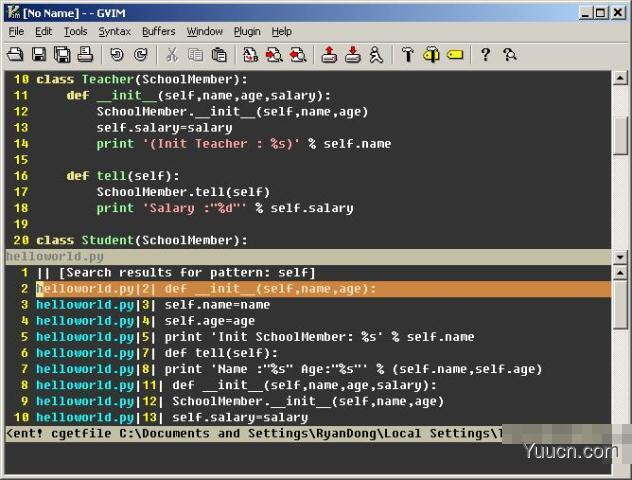Select result 'helloworld.py|13| self.salary=salary'
The height and width of the screenshot is (480, 632).
coord(308,417)
